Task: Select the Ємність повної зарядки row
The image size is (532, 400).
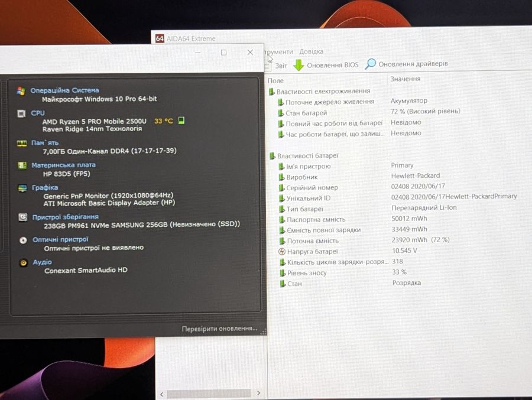Action: click(x=353, y=230)
